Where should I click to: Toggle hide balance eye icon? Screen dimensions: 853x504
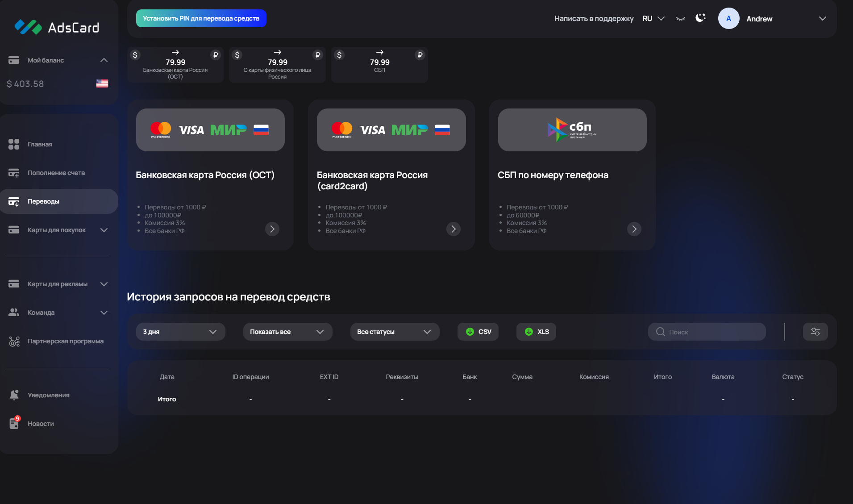[680, 18]
